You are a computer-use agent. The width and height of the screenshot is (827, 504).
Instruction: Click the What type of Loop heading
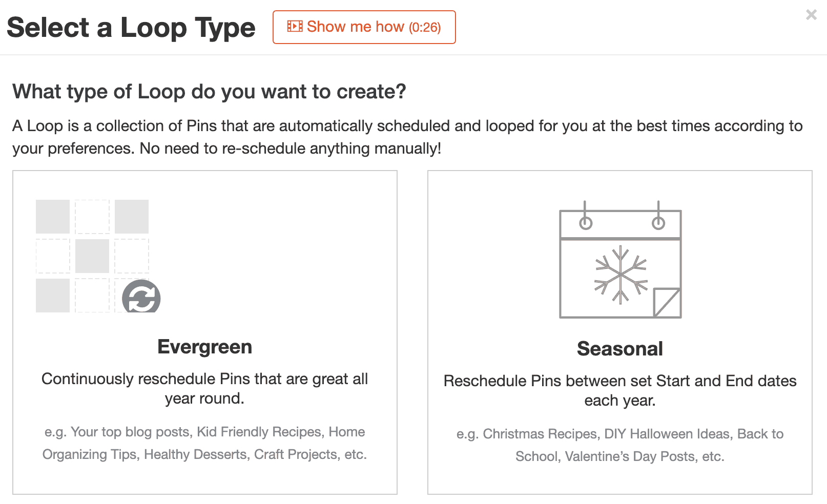(209, 92)
